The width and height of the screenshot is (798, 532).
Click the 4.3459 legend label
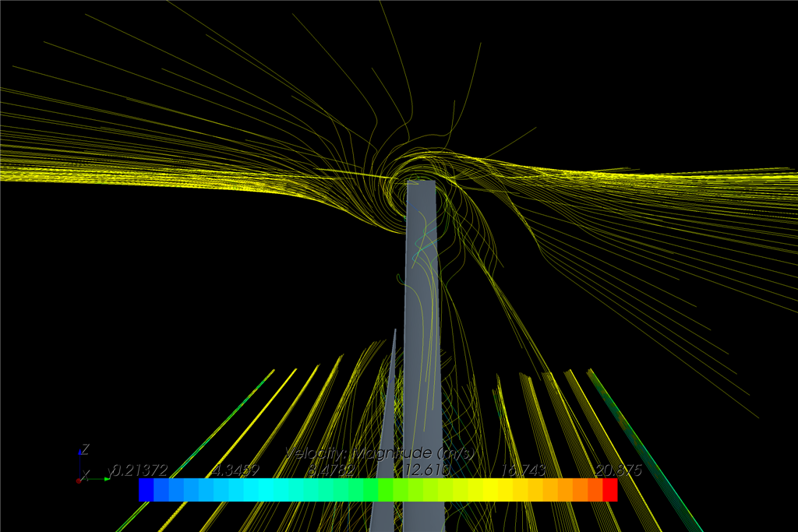pos(236,470)
